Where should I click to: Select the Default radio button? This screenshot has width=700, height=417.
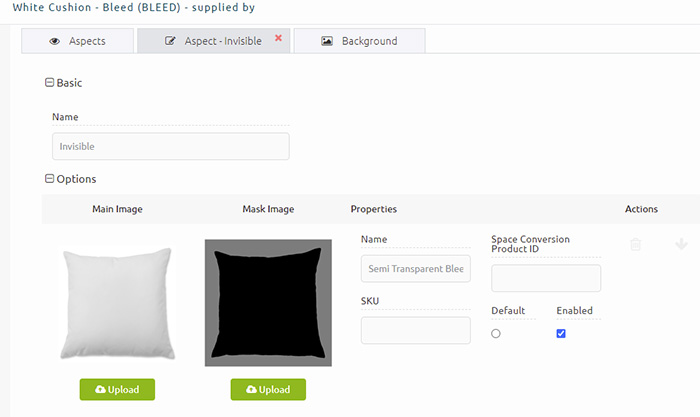click(x=496, y=334)
